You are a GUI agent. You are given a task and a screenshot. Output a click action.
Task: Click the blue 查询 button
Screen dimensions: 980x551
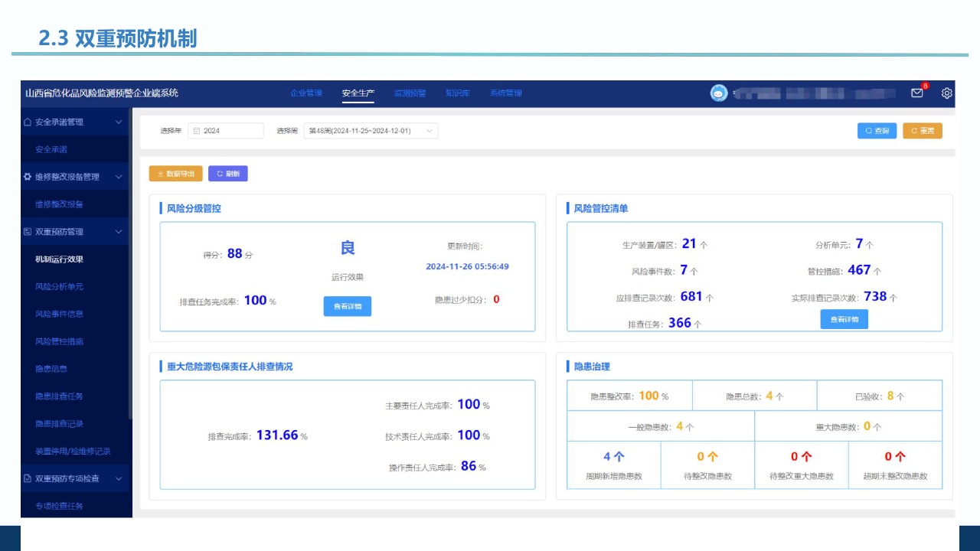877,131
